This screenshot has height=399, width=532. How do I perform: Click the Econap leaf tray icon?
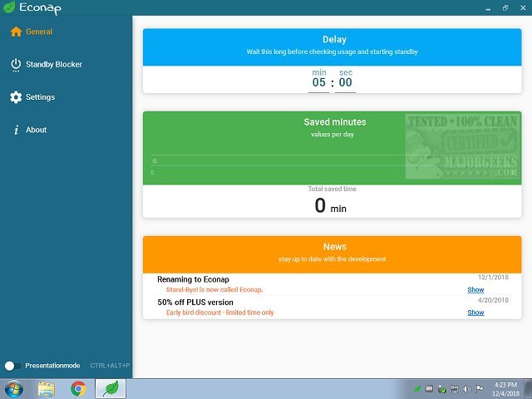pos(417,389)
